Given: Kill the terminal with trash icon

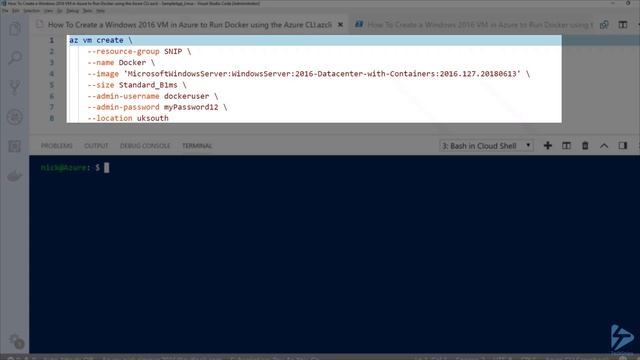Looking at the screenshot, I should [x=585, y=146].
